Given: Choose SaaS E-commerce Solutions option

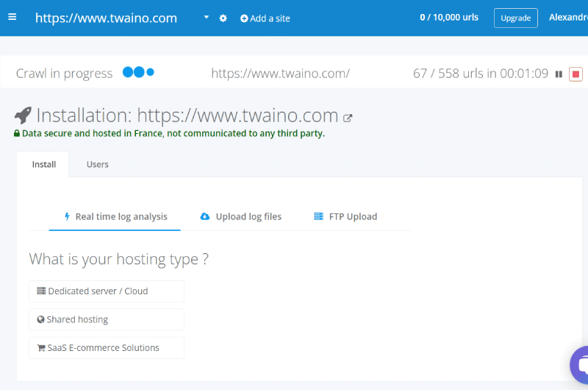Looking at the screenshot, I should click(107, 348).
